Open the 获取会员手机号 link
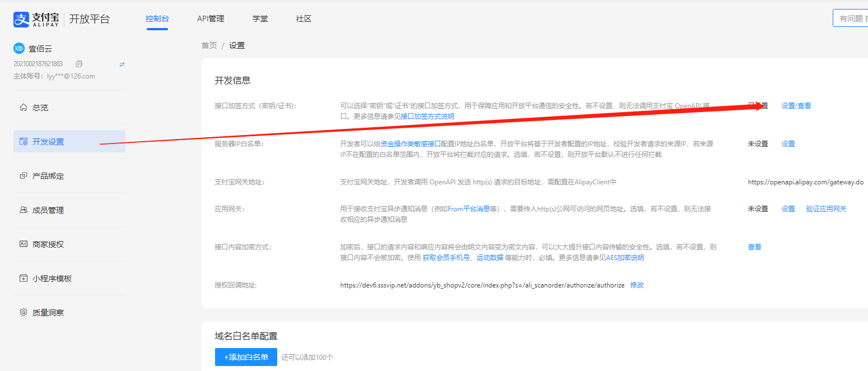Image resolution: width=868 pixels, height=371 pixels. [446, 258]
